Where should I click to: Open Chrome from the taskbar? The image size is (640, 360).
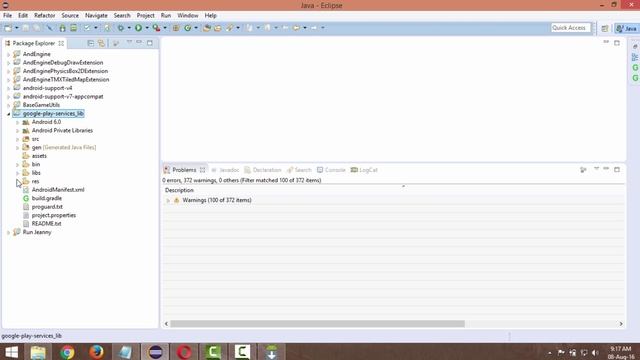tap(67, 352)
